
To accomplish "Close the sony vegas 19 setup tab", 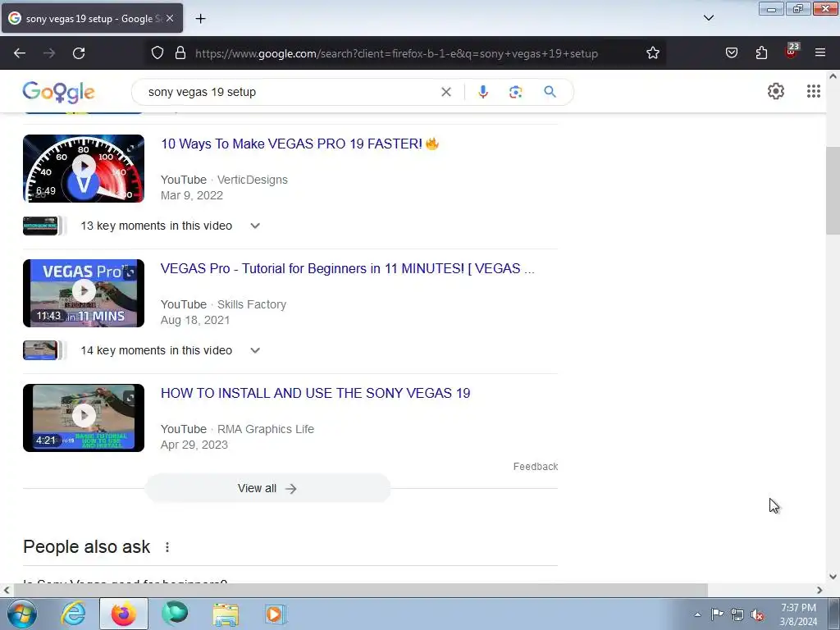I will (170, 18).
